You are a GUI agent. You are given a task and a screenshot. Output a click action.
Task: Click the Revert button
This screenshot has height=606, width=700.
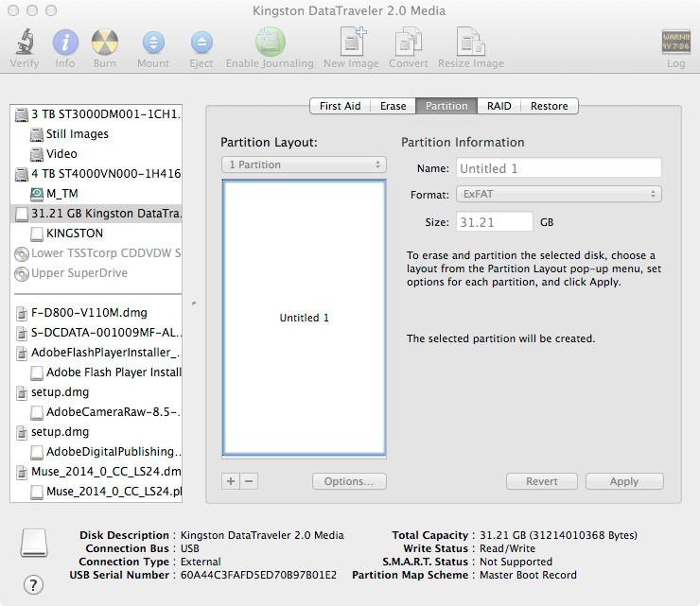pyautogui.click(x=541, y=481)
